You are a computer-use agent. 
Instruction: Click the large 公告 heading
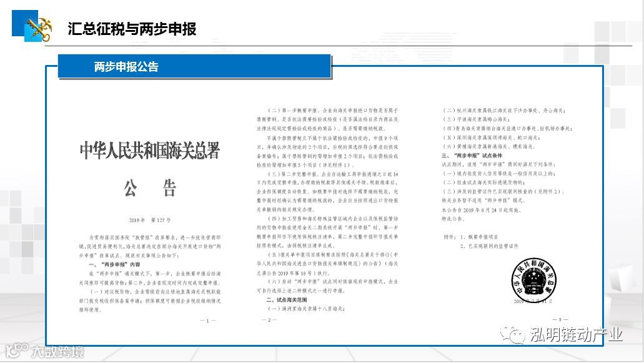(x=150, y=188)
